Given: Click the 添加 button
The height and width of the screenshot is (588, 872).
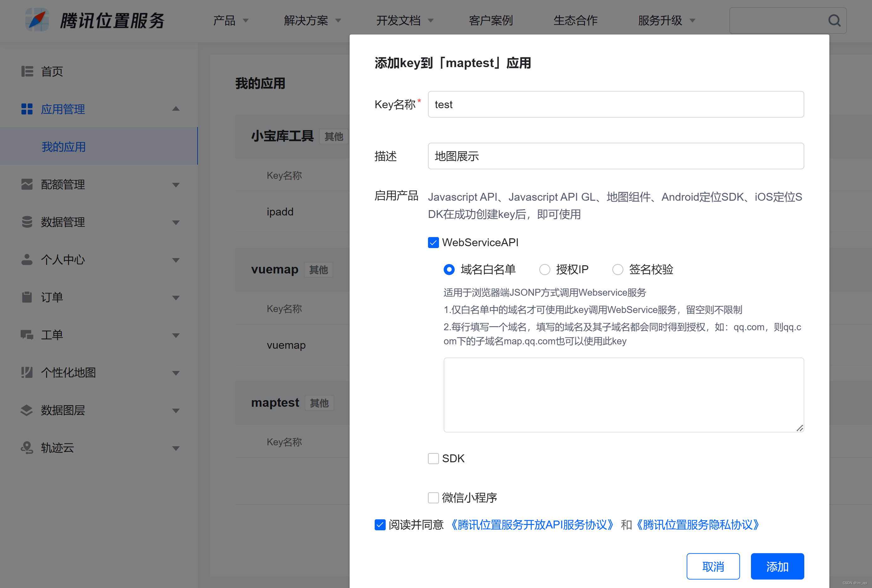Looking at the screenshot, I should (777, 566).
